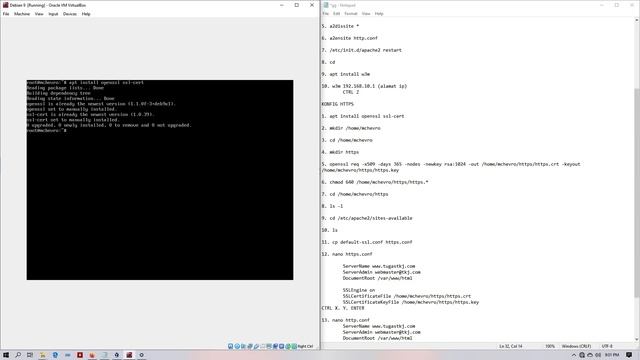Click 'CTRL X, Y, ENTER' line
640x360 pixels.
pos(343,308)
